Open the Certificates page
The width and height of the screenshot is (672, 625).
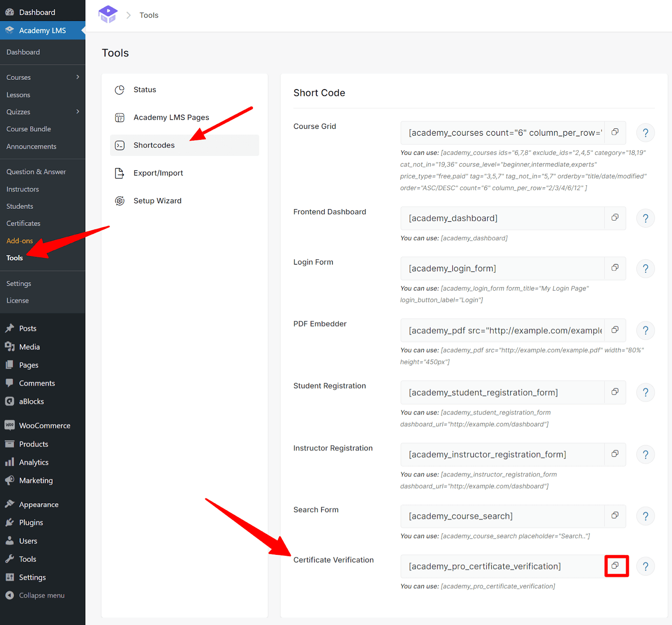[x=23, y=223]
